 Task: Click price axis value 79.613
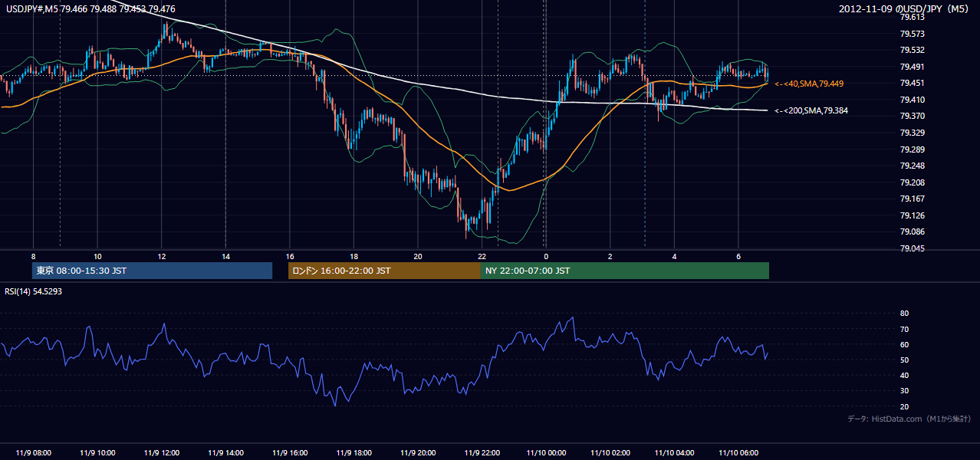pos(912,17)
